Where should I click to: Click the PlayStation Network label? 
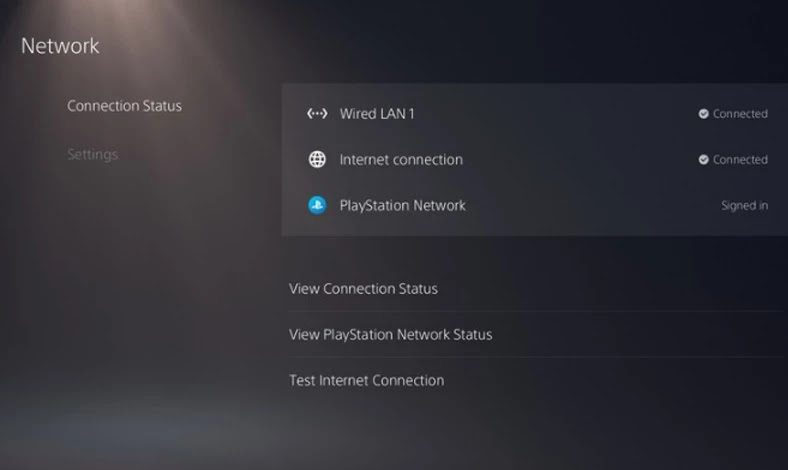click(x=403, y=205)
